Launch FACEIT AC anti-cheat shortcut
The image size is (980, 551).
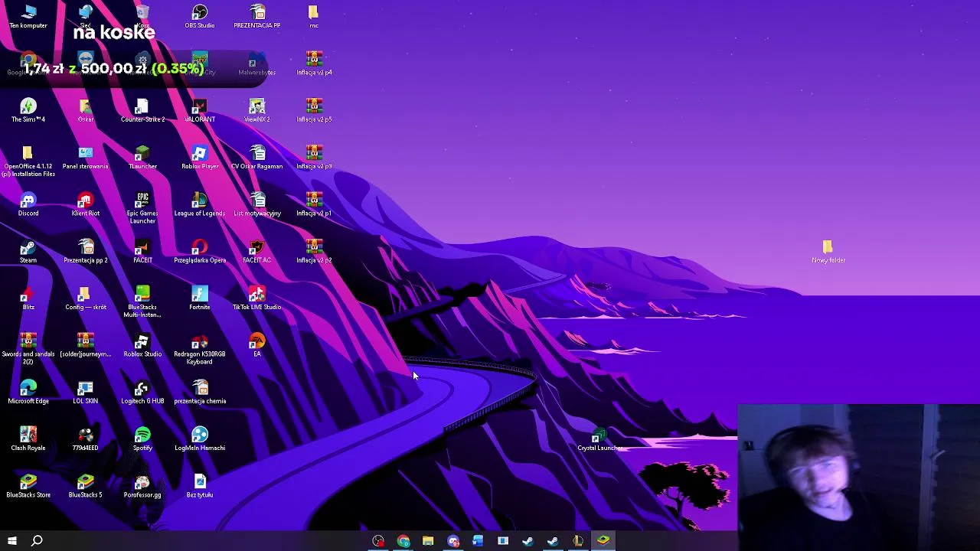(257, 251)
